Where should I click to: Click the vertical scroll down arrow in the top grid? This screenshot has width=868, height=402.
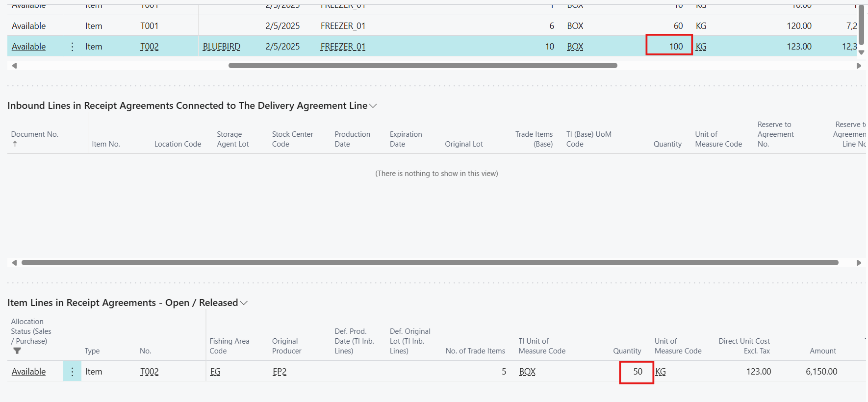pyautogui.click(x=861, y=52)
